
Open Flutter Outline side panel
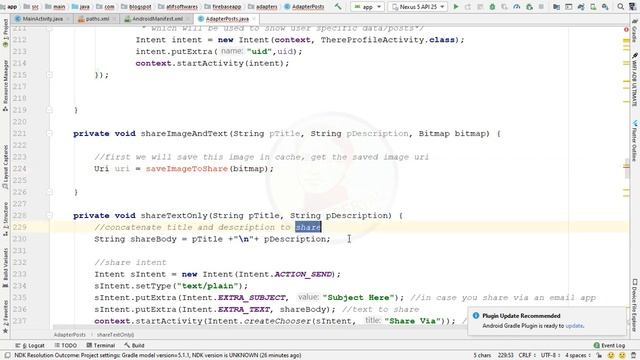pyautogui.click(x=635, y=141)
